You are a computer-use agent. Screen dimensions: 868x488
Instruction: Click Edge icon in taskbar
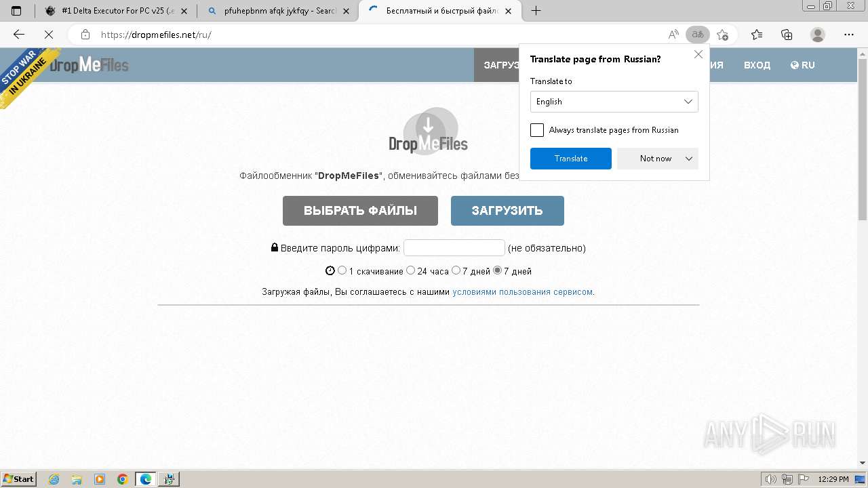(146, 479)
